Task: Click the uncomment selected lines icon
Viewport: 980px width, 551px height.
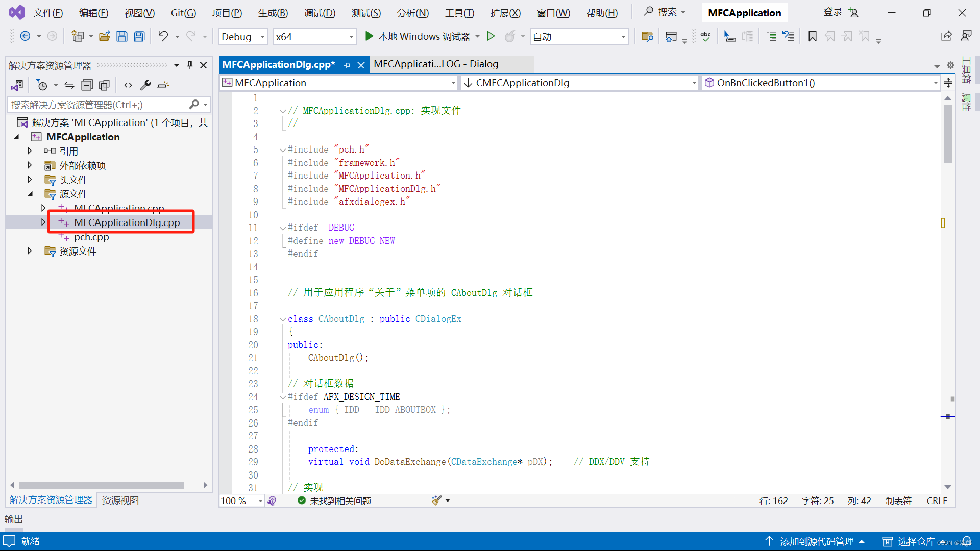Action: tap(789, 36)
